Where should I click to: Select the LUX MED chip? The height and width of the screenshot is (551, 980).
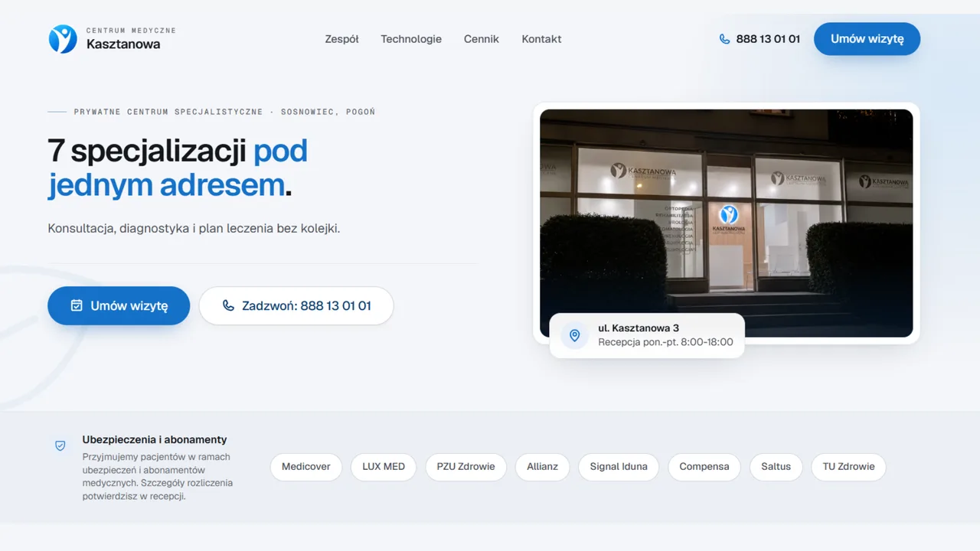pyautogui.click(x=384, y=467)
